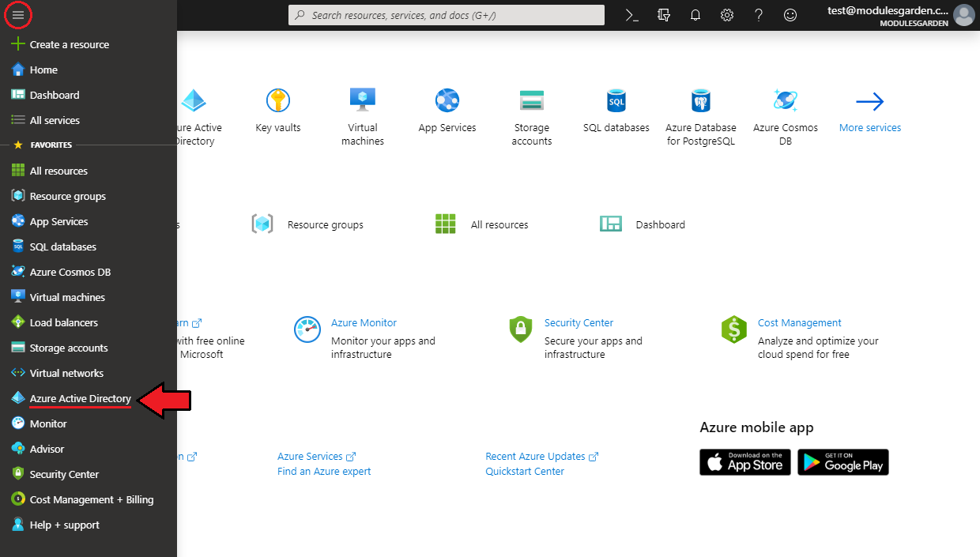
Task: Select All resources in the favorites list
Action: click(x=58, y=171)
